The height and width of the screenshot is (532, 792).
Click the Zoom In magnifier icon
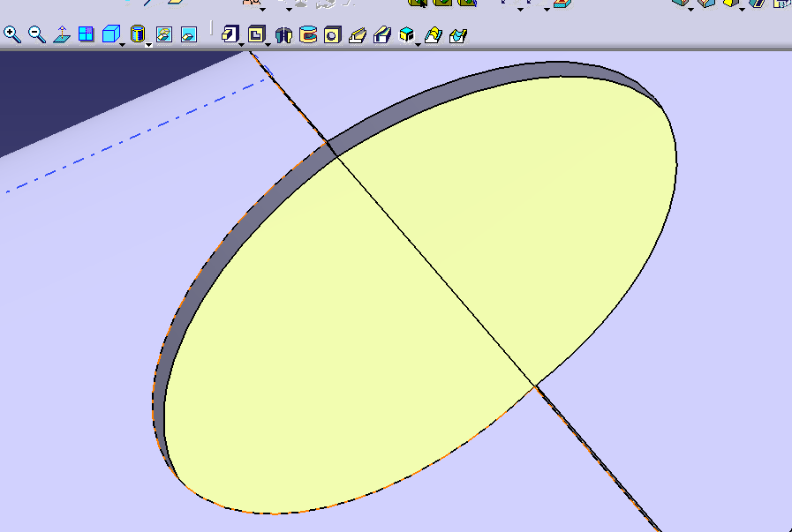pos(12,34)
